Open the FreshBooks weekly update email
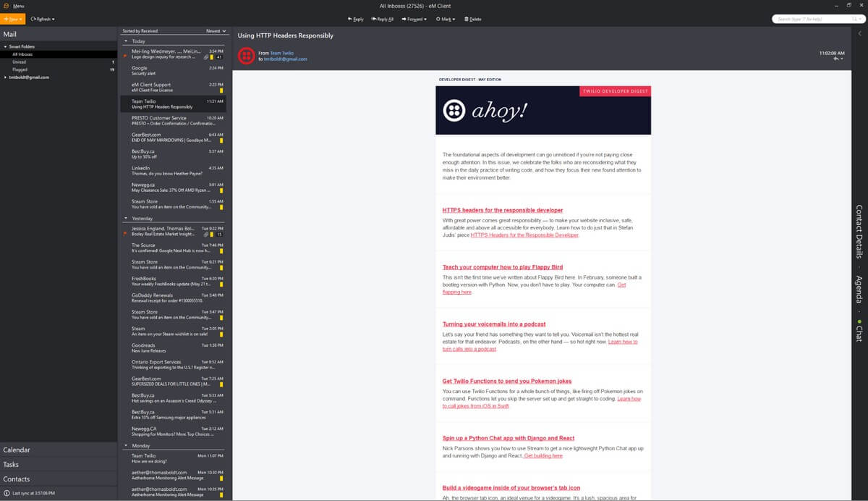 click(174, 281)
